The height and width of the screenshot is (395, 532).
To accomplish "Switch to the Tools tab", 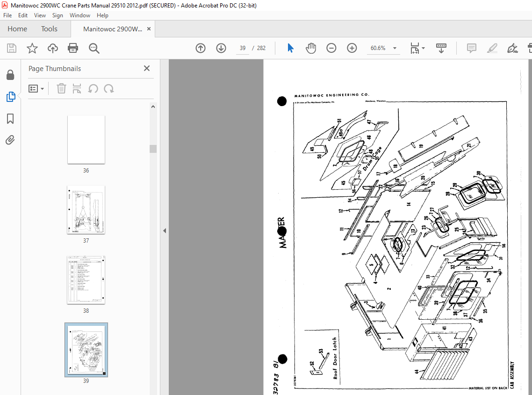I will pyautogui.click(x=49, y=29).
